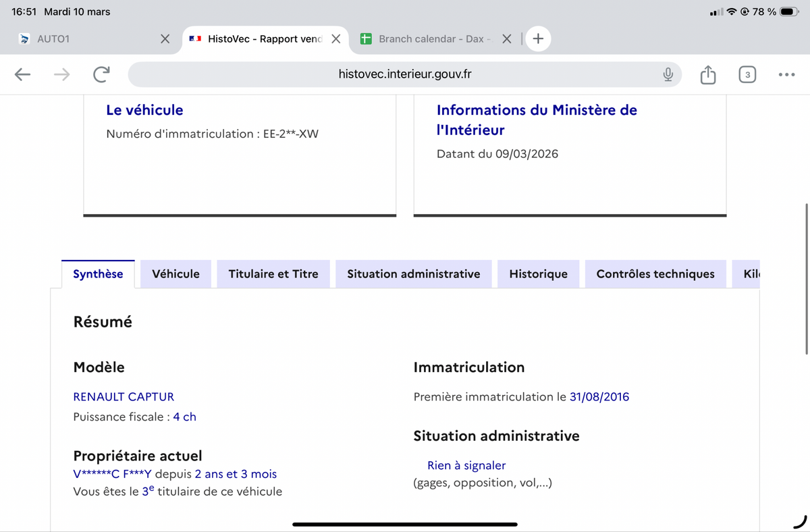Open the Titulaire et Titre tab
This screenshot has height=532, width=810.
(273, 274)
